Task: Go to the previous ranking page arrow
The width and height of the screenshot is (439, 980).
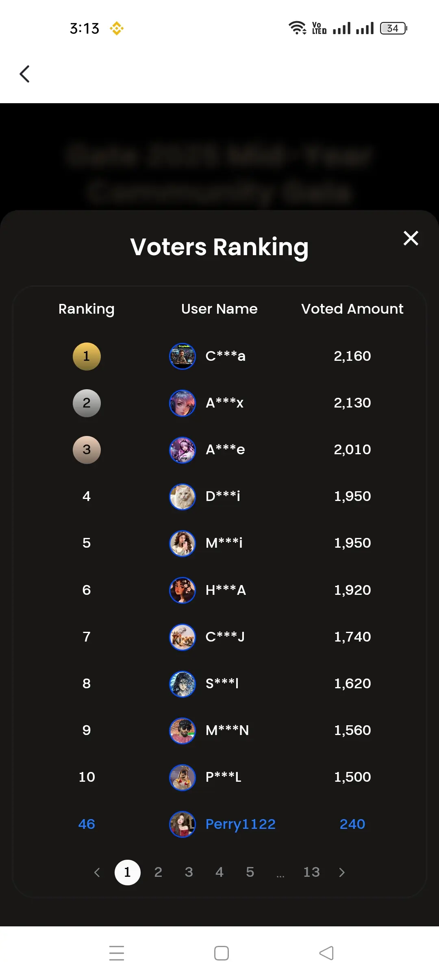Action: tap(97, 872)
